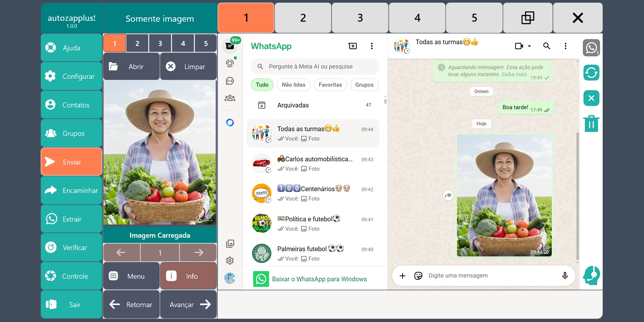Click forward arrow beside photo message

(x=448, y=195)
